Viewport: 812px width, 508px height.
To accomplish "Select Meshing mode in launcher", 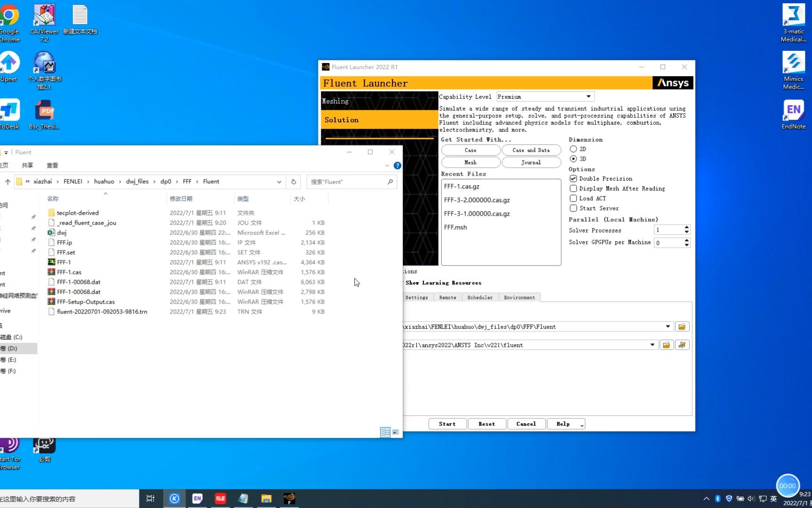I will click(x=379, y=101).
